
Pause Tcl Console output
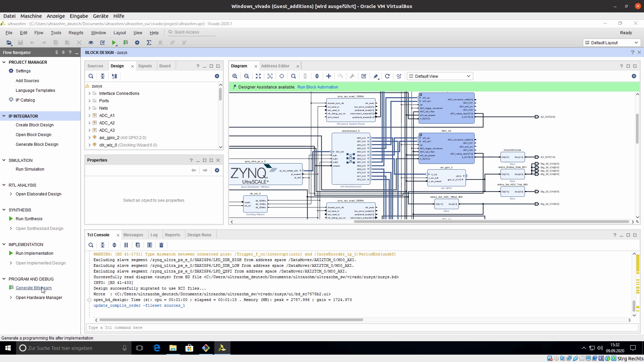pos(126,245)
